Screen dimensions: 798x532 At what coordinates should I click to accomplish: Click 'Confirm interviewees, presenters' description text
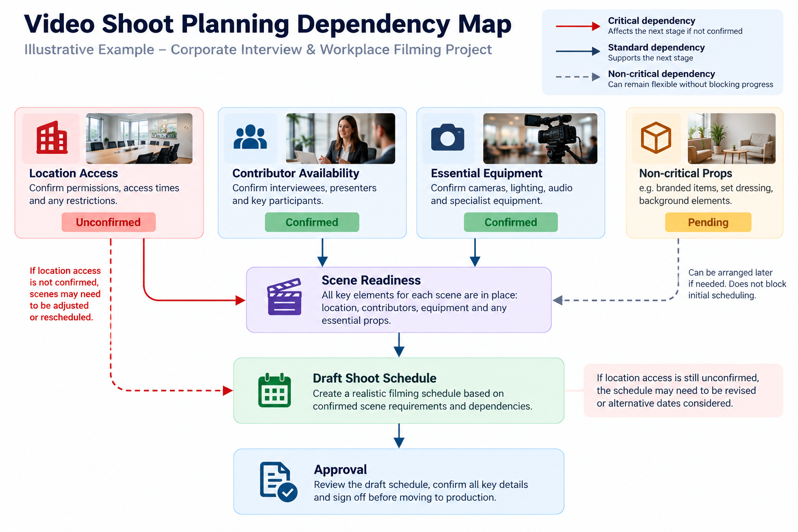click(304, 194)
